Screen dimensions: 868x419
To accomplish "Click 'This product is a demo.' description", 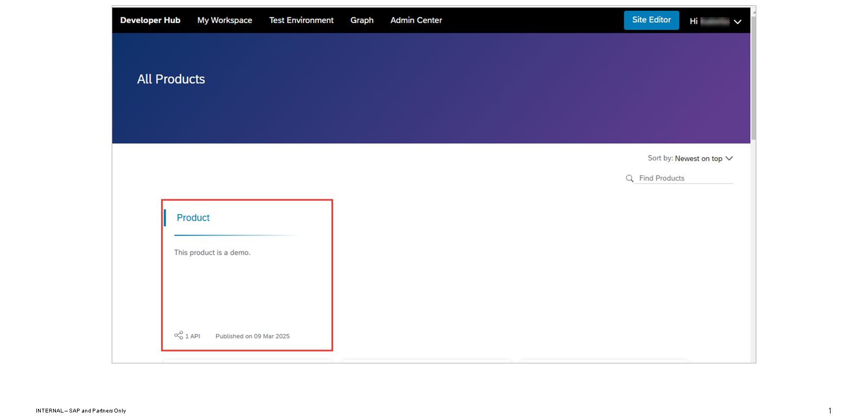I will tap(212, 253).
